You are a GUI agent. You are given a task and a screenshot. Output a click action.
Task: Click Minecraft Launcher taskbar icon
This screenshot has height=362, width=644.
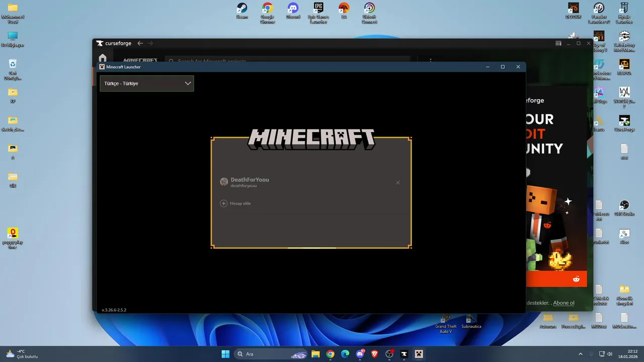tap(419, 354)
